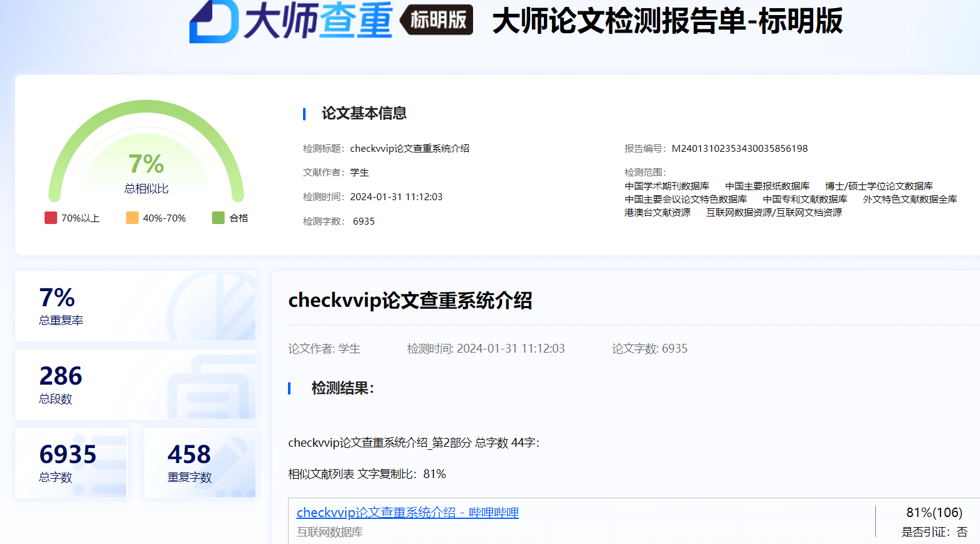Image resolution: width=980 pixels, height=544 pixels.
Task: Click the 7% similarity gauge
Action: click(x=146, y=157)
